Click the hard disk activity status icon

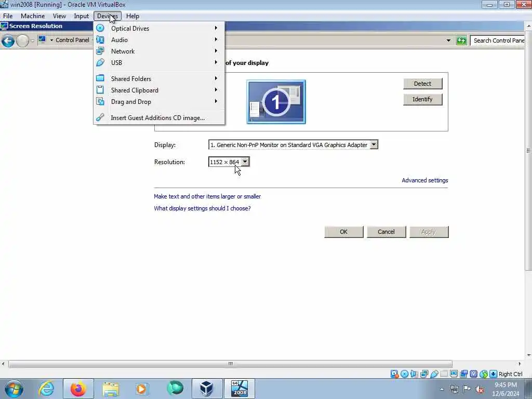[x=395, y=374]
